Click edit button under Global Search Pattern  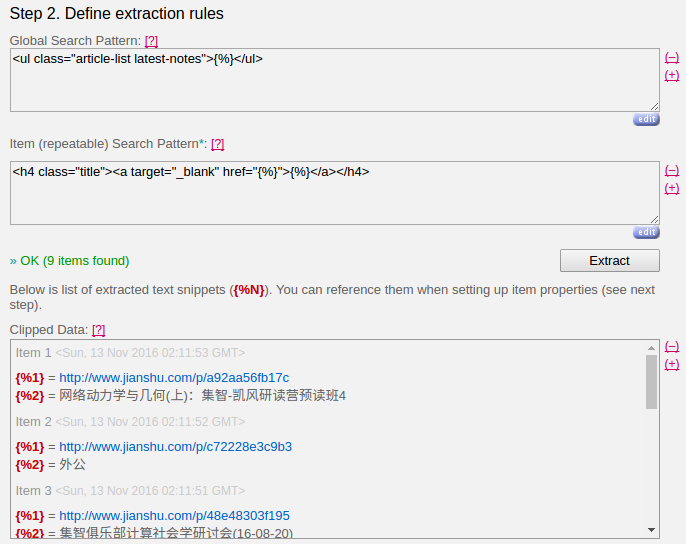[x=646, y=119]
